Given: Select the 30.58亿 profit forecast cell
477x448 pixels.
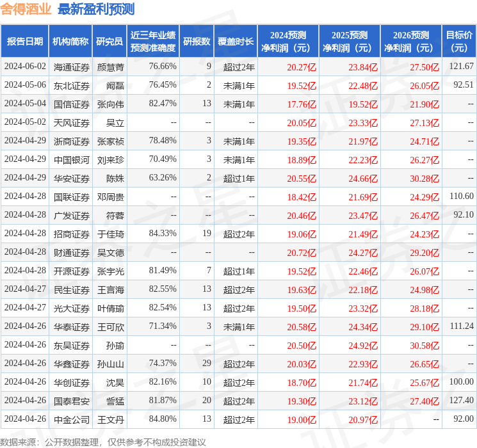Looking at the screenshot, I should pyautogui.click(x=424, y=346).
